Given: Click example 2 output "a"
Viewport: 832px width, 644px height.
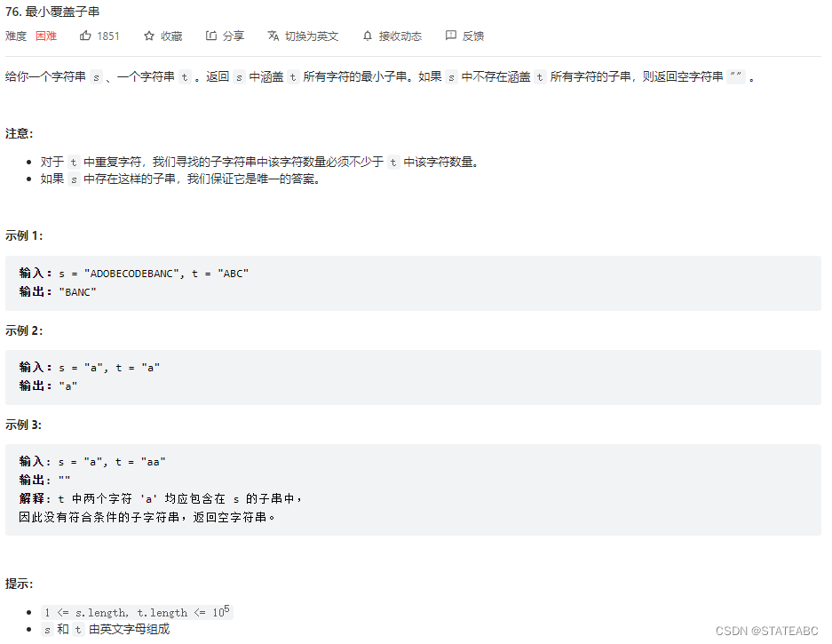Looking at the screenshot, I should click(x=67, y=386).
